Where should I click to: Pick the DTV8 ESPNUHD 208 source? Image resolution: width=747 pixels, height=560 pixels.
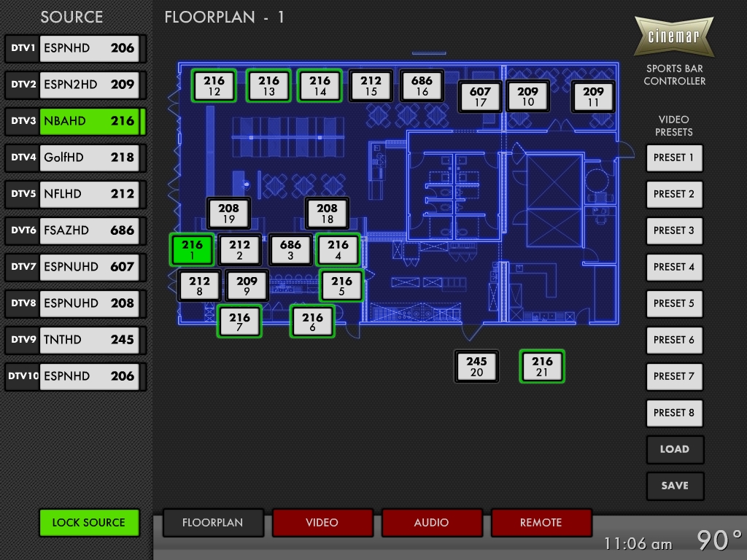75,303
